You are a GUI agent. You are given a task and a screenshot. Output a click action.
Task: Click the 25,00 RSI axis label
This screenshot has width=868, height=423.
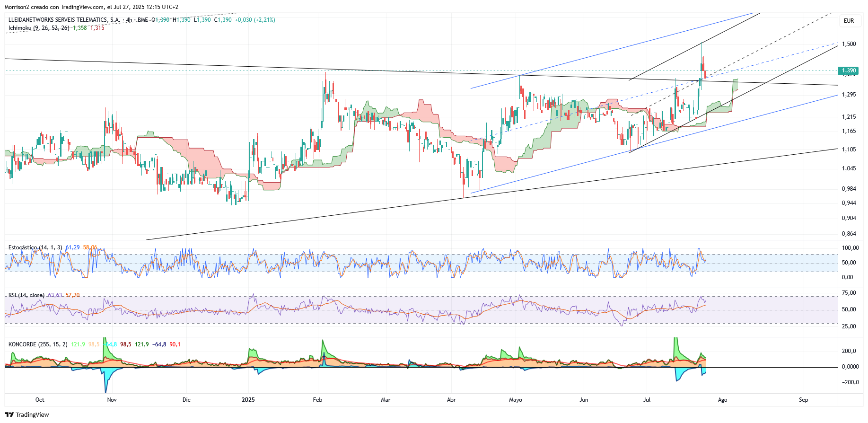click(849, 326)
